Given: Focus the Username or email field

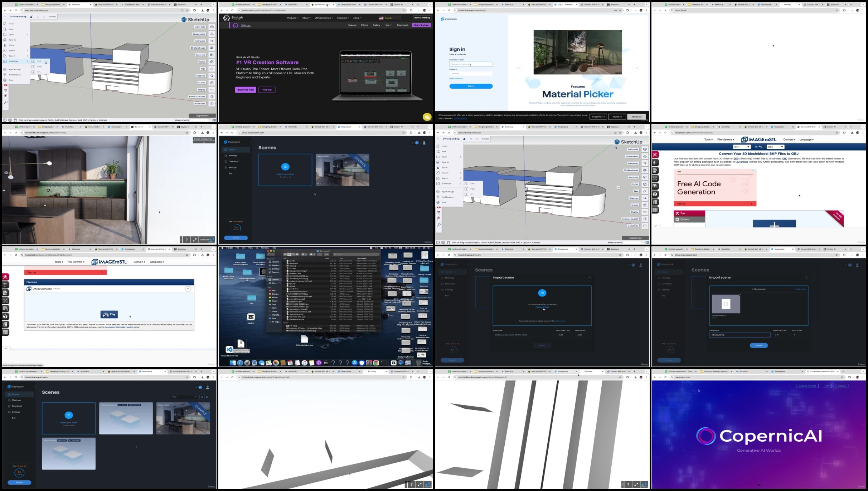Looking at the screenshot, I should click(x=471, y=64).
